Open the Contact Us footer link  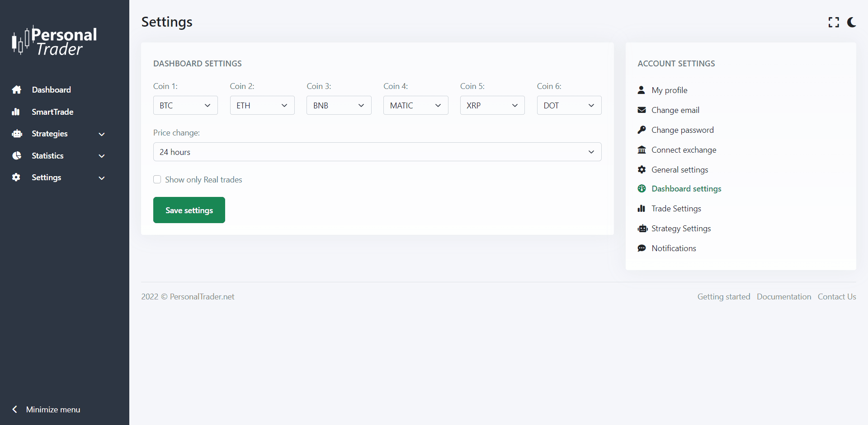coord(836,297)
